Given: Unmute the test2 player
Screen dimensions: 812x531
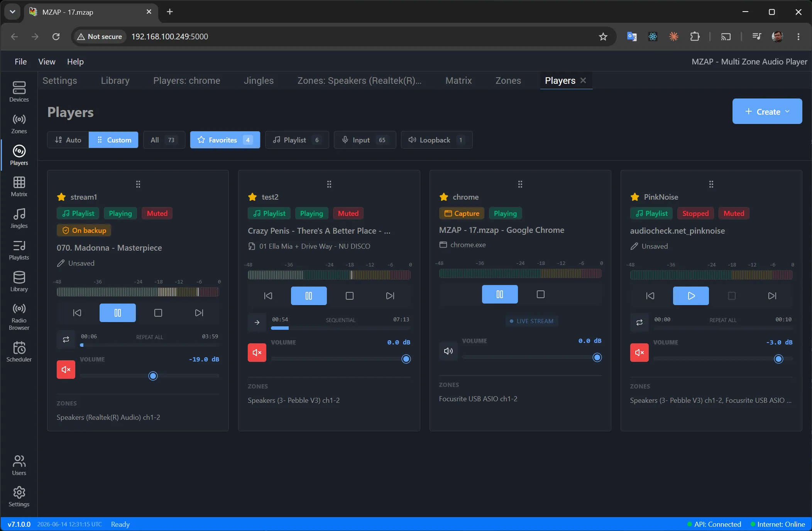Looking at the screenshot, I should tap(257, 353).
